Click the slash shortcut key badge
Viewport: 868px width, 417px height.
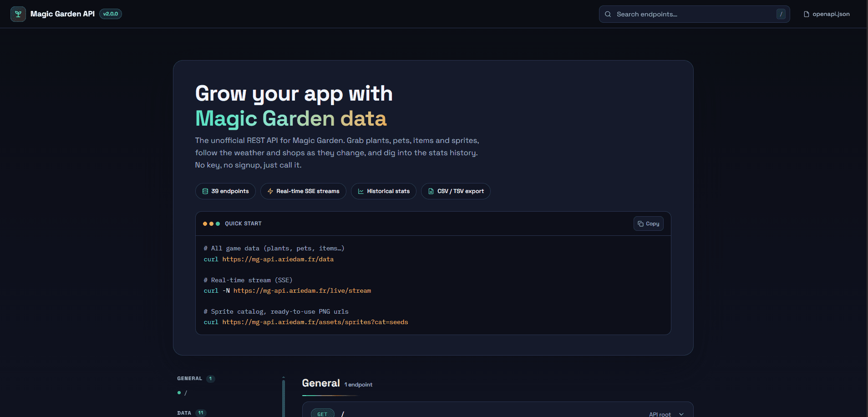781,14
